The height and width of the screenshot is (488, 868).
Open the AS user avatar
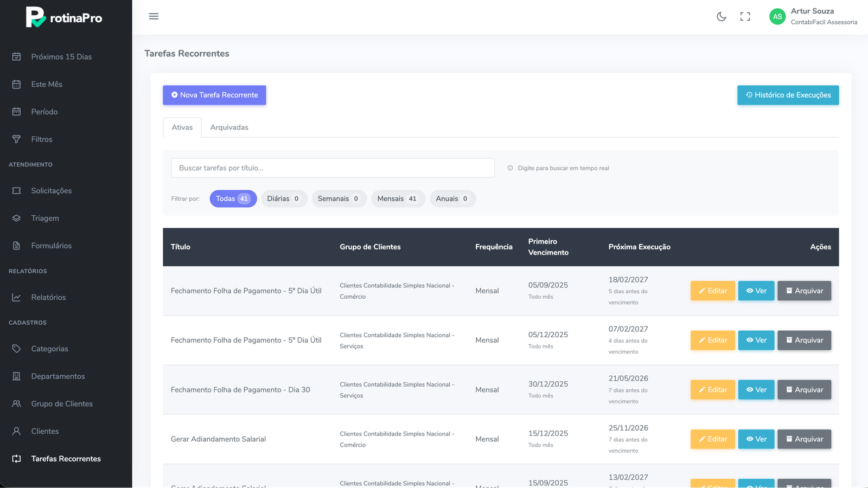[x=777, y=17]
